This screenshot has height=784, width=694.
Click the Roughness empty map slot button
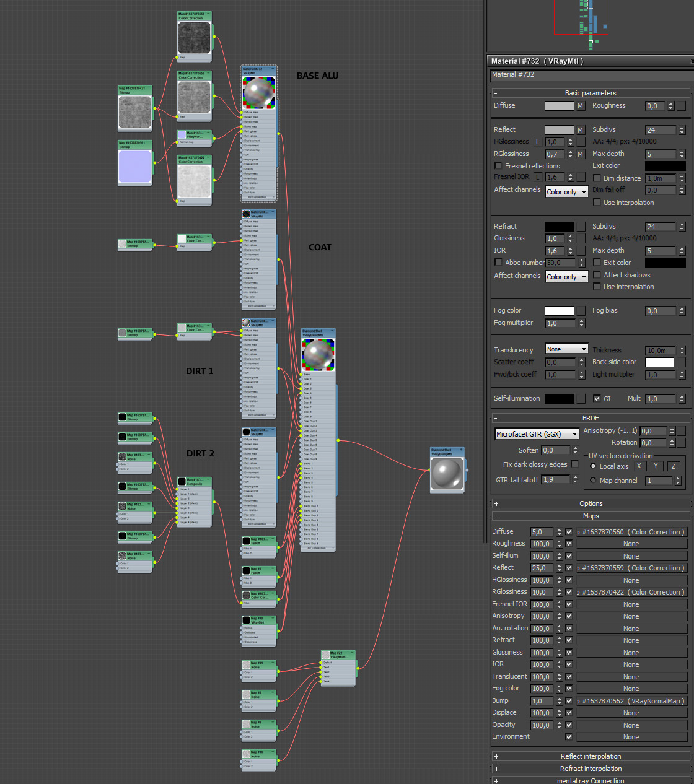(682, 106)
